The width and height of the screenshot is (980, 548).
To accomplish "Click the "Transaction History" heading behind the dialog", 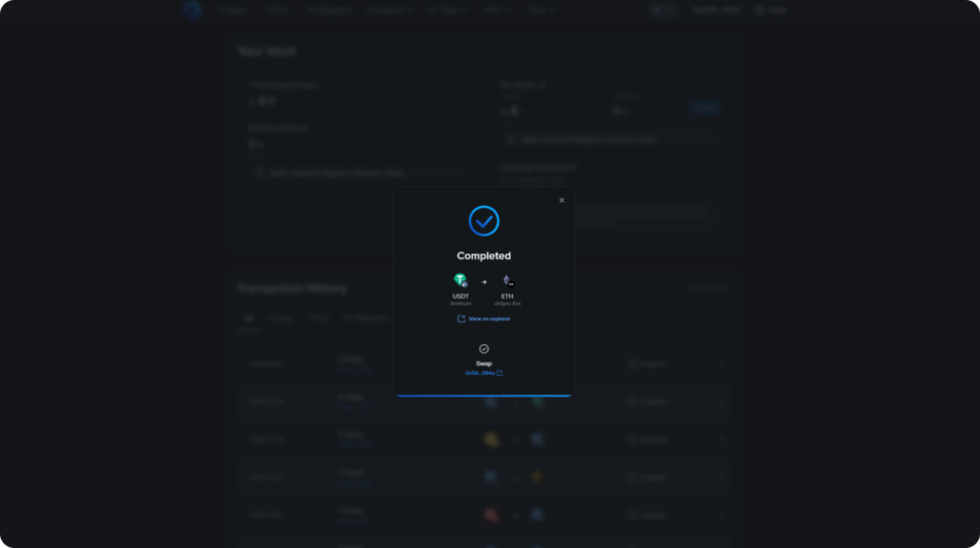I will click(x=292, y=288).
